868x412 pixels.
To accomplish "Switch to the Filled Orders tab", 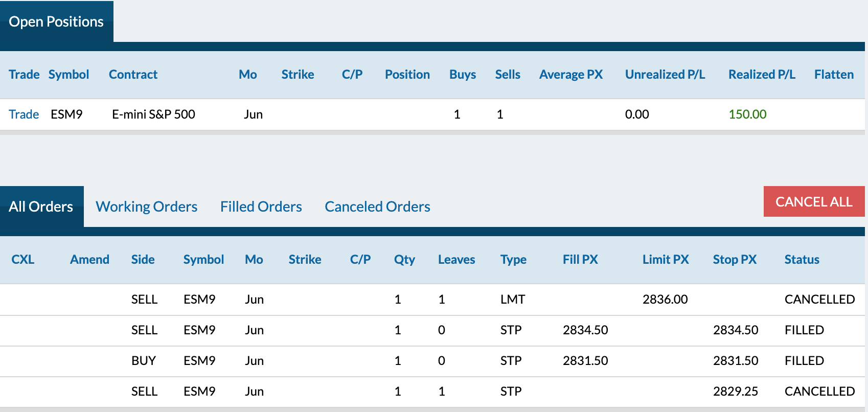I will pos(261,207).
